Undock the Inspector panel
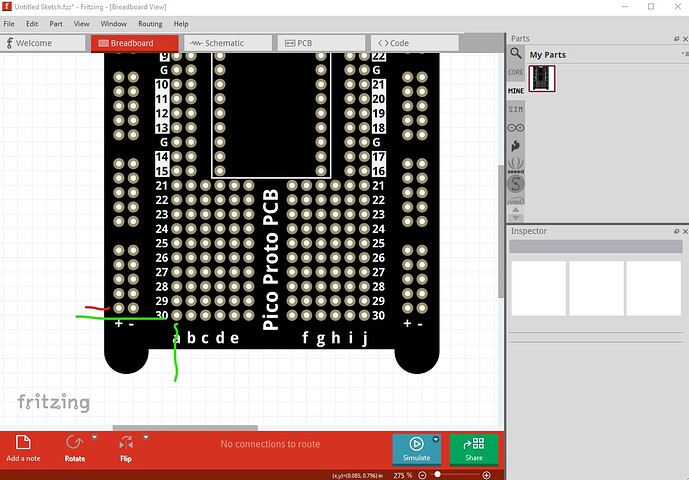This screenshot has height=480, width=689. [677, 231]
